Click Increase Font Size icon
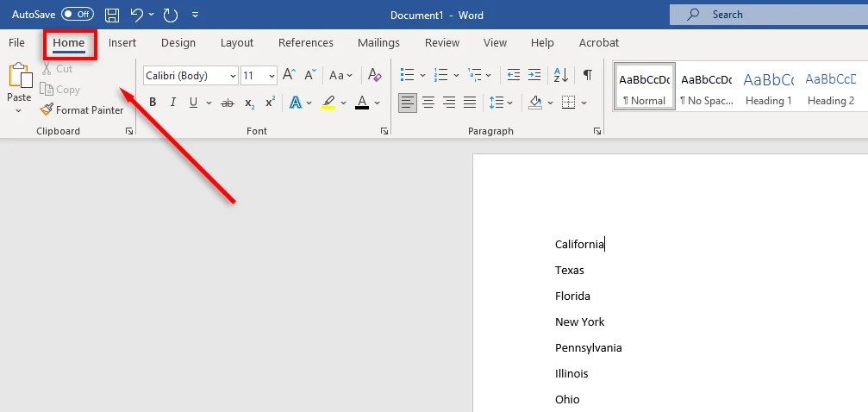 pos(290,75)
